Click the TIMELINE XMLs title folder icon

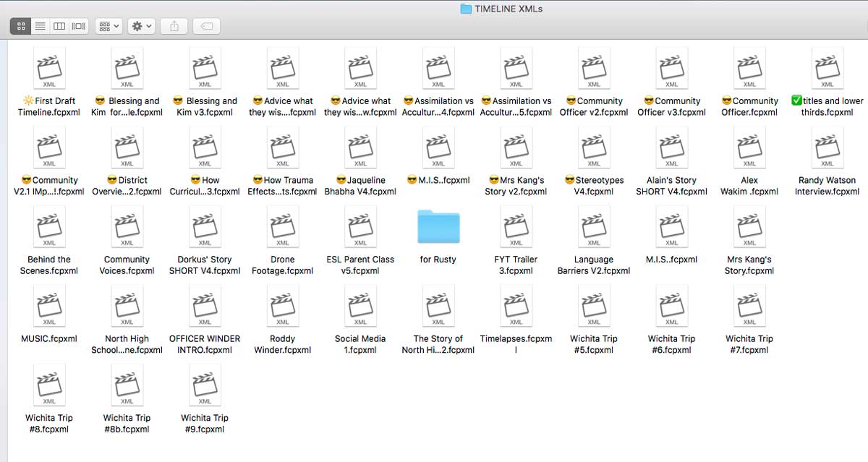(467, 9)
